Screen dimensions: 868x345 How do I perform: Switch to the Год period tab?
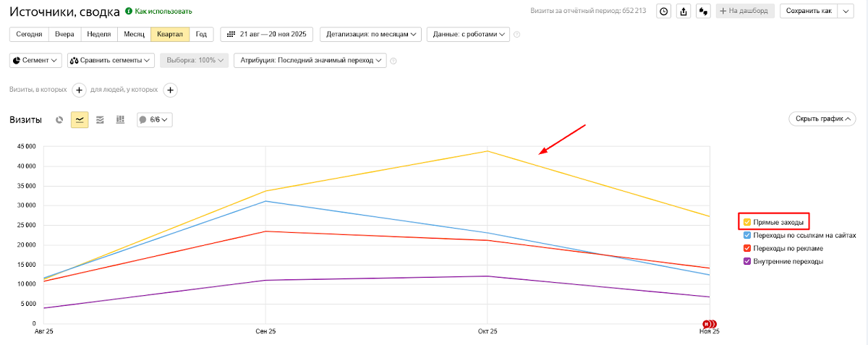click(x=201, y=34)
